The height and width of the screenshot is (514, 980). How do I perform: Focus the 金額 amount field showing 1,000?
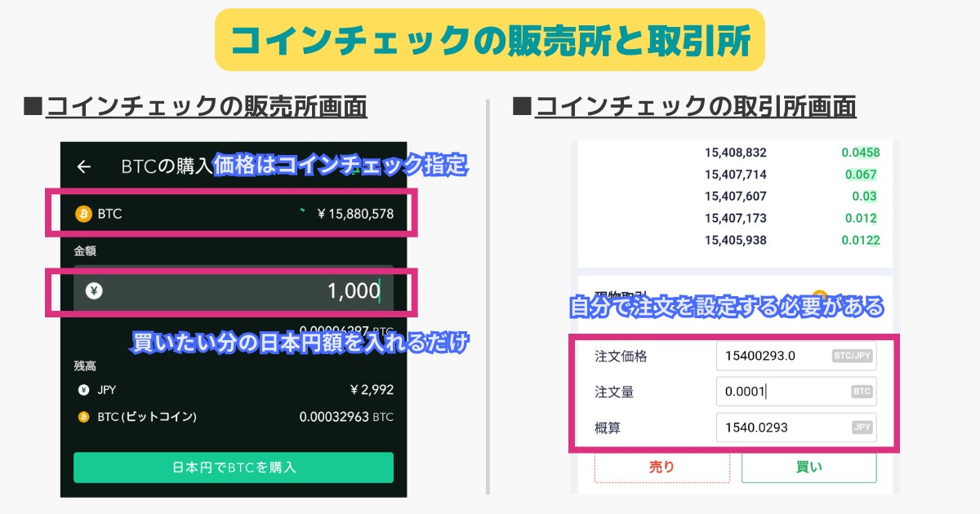[x=234, y=290]
